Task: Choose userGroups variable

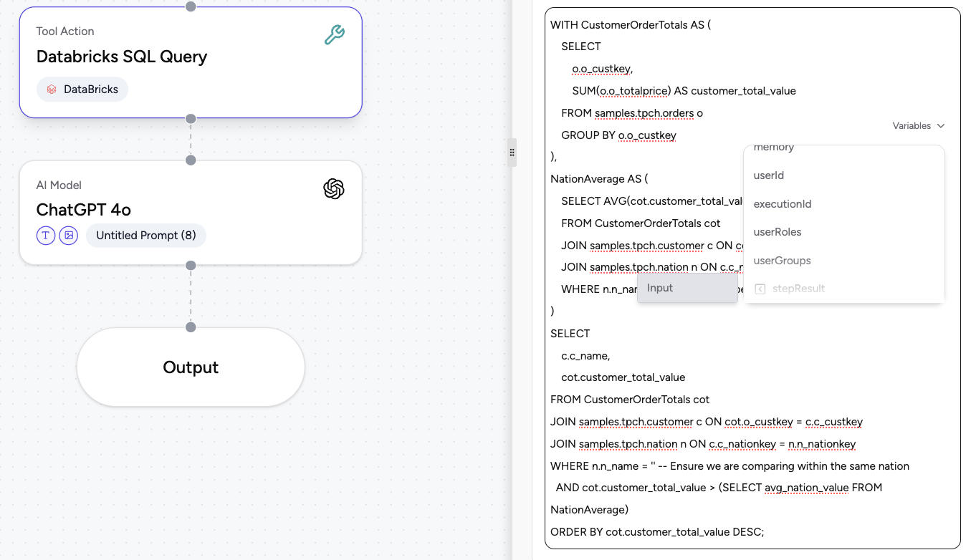Action: [x=844, y=261]
